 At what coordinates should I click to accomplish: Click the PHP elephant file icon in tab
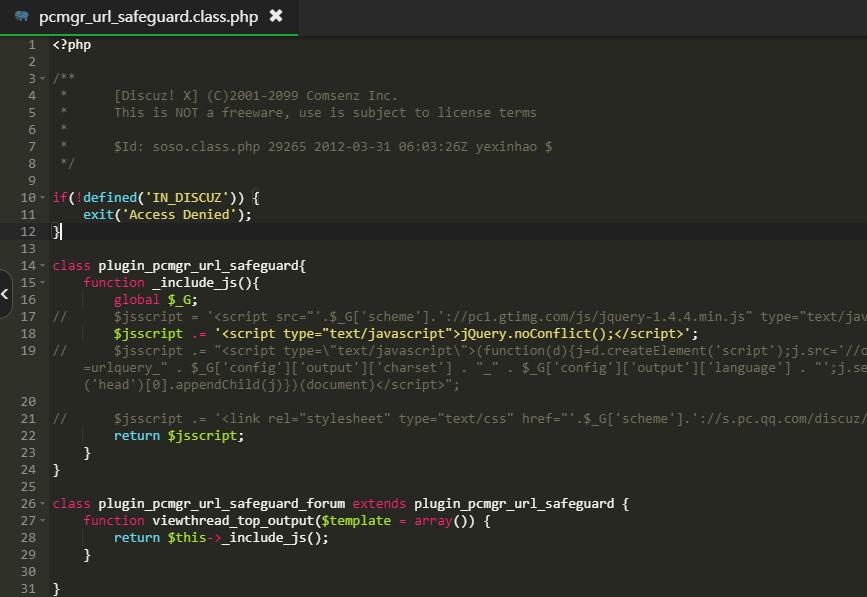[x=22, y=16]
